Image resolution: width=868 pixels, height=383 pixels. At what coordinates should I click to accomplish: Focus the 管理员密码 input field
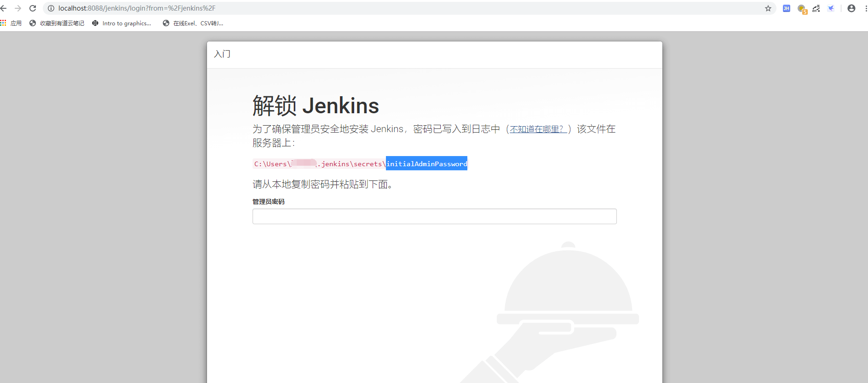(434, 216)
